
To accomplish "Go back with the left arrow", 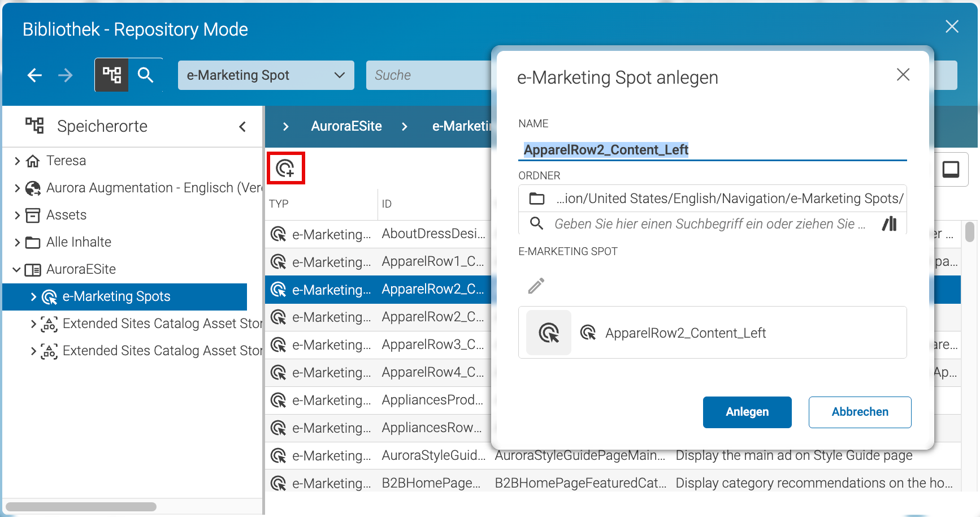I will point(34,75).
